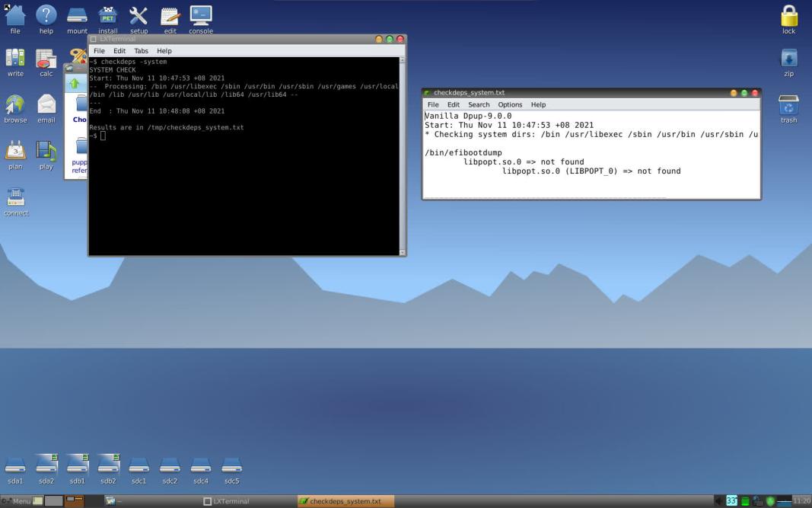The width and height of the screenshot is (812, 508).
Task: Close the checkdeps_system.txt editor window
Action: (755, 93)
